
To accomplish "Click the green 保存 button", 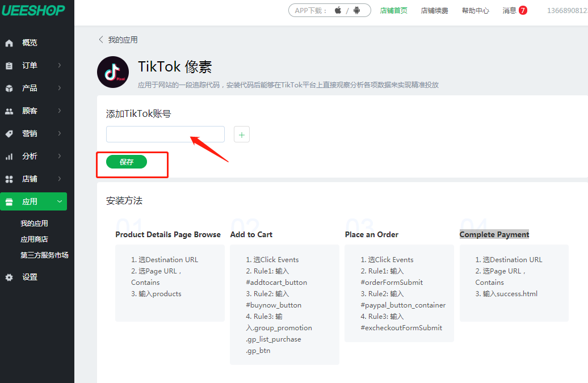I will coord(127,162).
